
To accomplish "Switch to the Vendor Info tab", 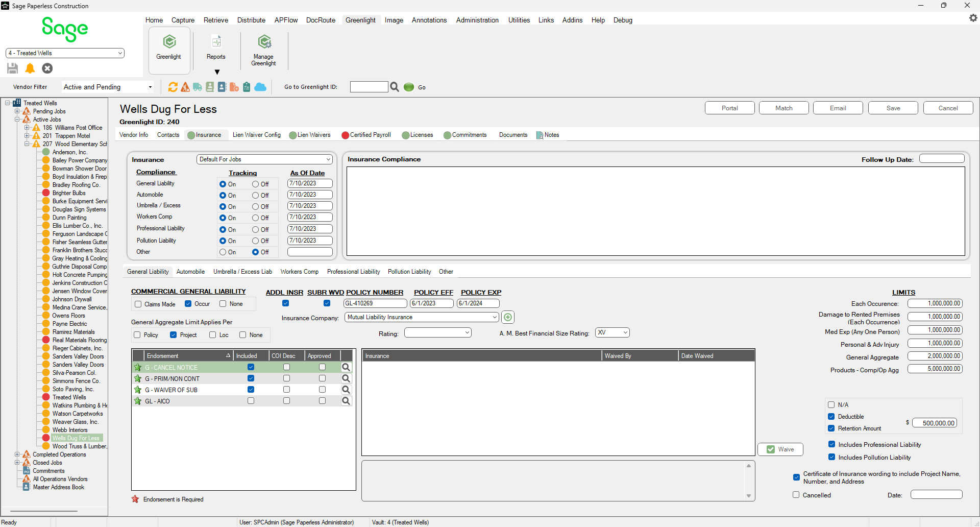I will click(x=134, y=135).
